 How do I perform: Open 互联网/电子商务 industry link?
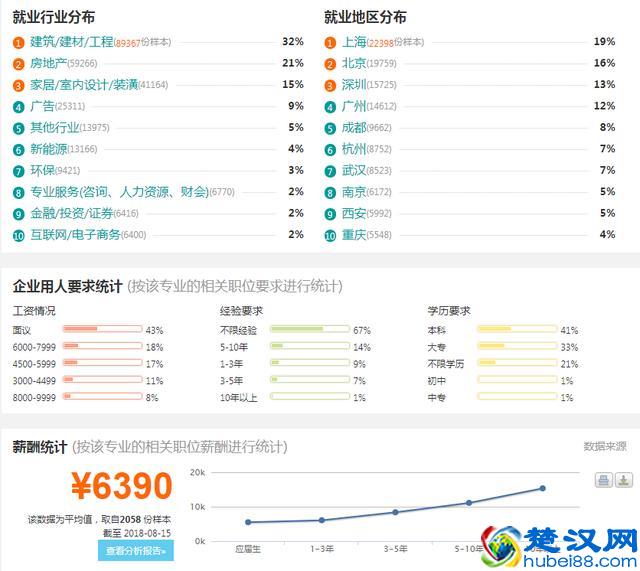(x=76, y=235)
